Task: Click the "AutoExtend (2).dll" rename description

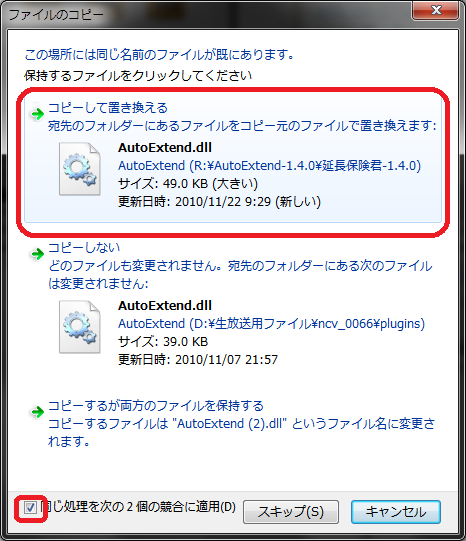Action: [x=241, y=432]
